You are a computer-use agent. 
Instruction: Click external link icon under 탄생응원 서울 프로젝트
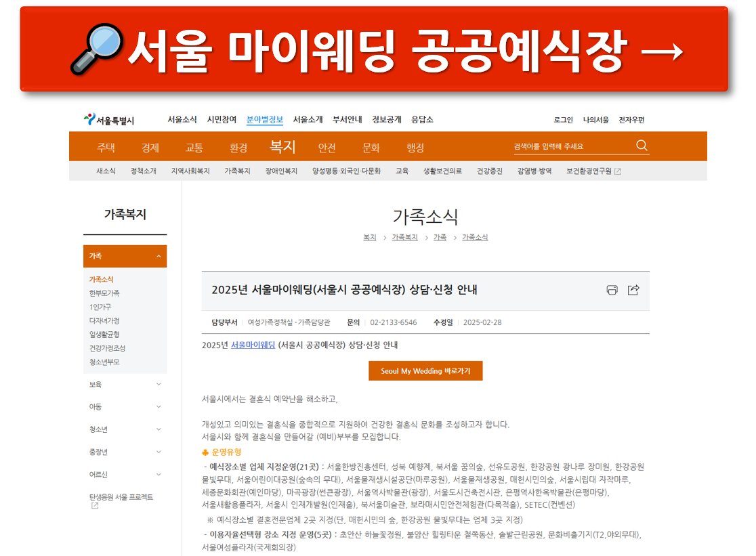click(95, 505)
